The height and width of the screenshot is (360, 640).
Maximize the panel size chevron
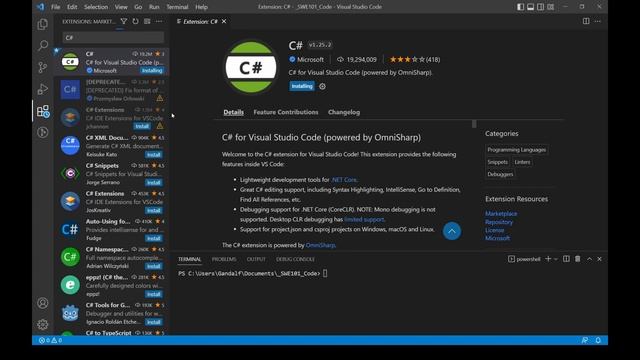[x=589, y=259]
